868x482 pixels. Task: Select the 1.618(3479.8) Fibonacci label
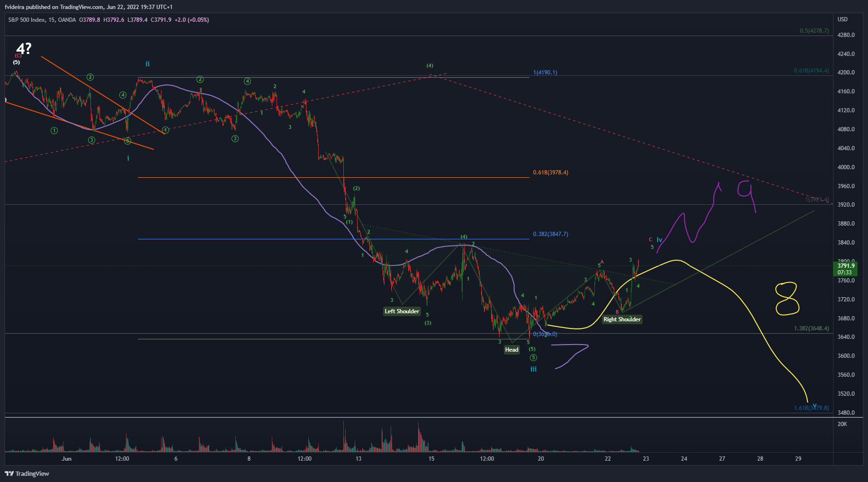tap(811, 408)
